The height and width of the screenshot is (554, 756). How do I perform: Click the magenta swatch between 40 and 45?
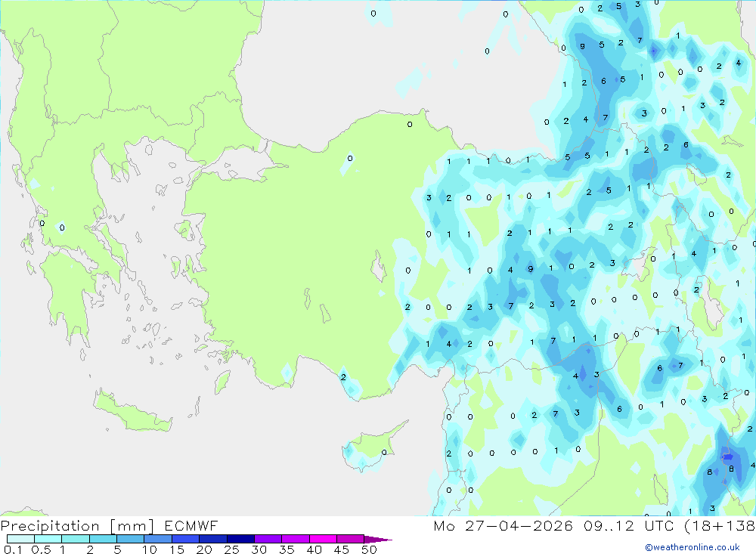323,539
